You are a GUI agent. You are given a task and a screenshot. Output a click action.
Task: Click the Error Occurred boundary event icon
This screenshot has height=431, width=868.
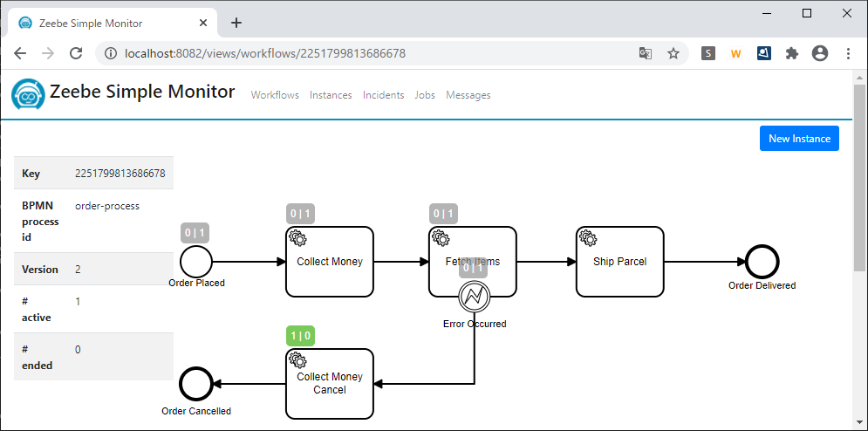coord(475,297)
